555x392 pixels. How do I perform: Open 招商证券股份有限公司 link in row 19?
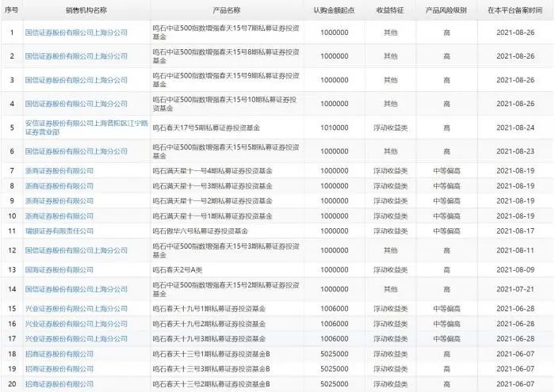coord(59,369)
